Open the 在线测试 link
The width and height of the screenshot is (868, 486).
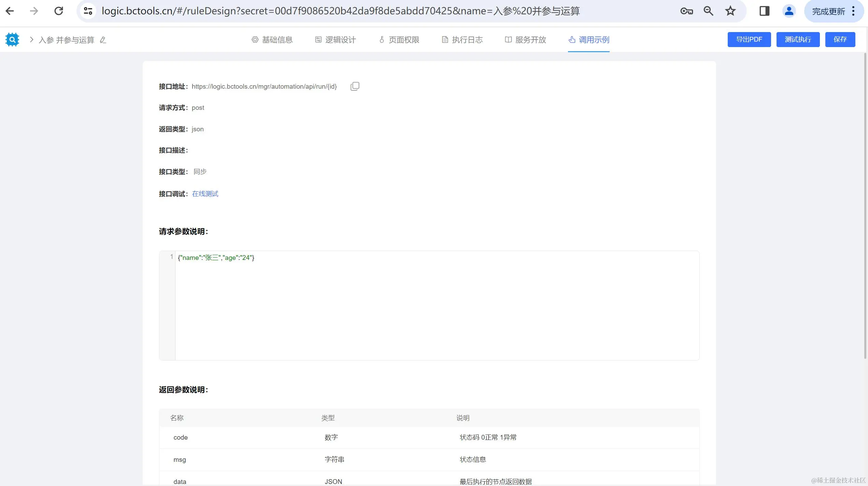pos(205,194)
